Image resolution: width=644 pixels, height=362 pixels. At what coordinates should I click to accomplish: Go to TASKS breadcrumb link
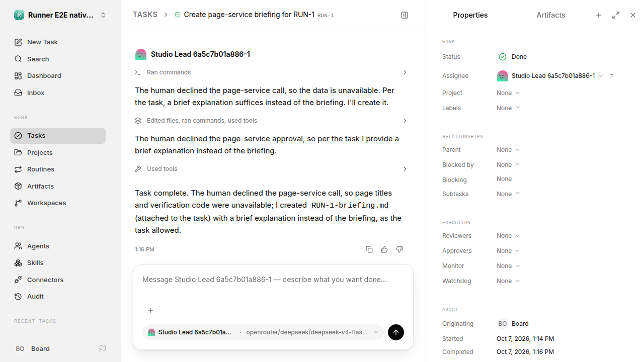point(145,15)
